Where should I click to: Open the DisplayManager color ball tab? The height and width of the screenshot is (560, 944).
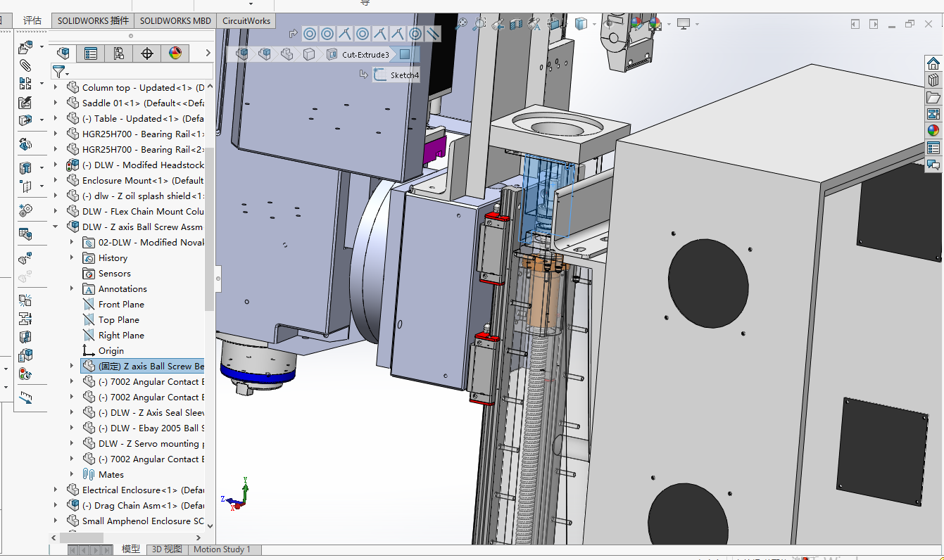[175, 53]
